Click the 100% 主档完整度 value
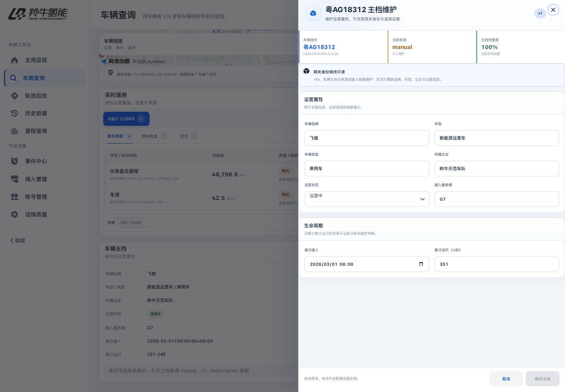The height and width of the screenshot is (392, 565). tap(490, 47)
